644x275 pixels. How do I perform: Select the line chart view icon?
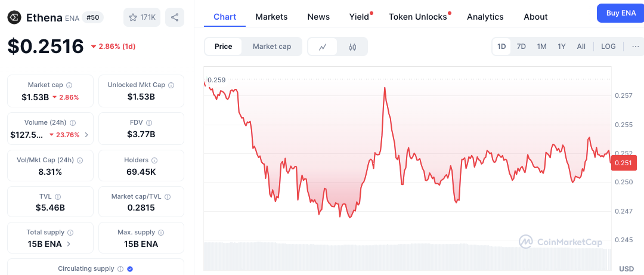click(x=323, y=47)
